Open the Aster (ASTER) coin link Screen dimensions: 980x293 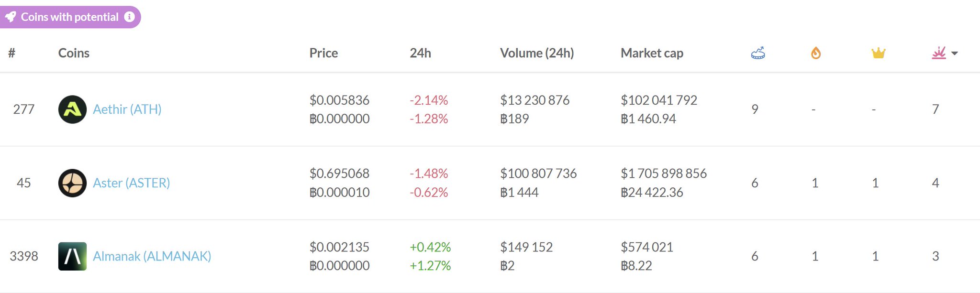[x=131, y=183]
